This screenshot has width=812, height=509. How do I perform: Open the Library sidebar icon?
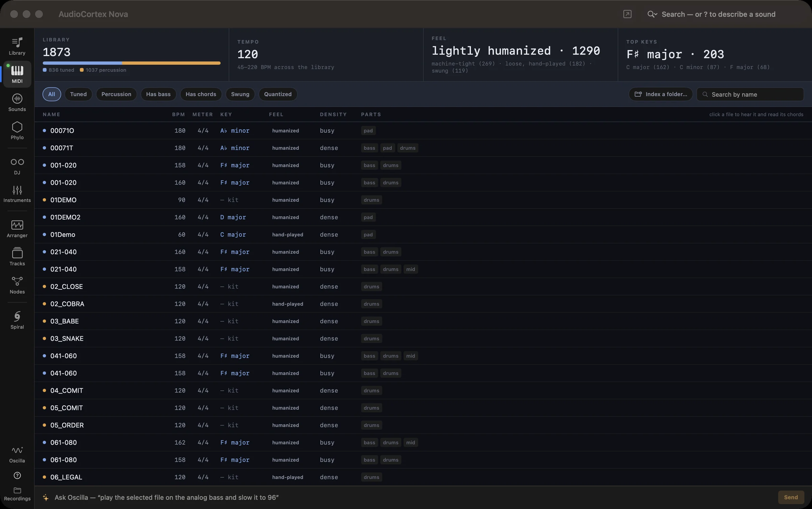[17, 46]
